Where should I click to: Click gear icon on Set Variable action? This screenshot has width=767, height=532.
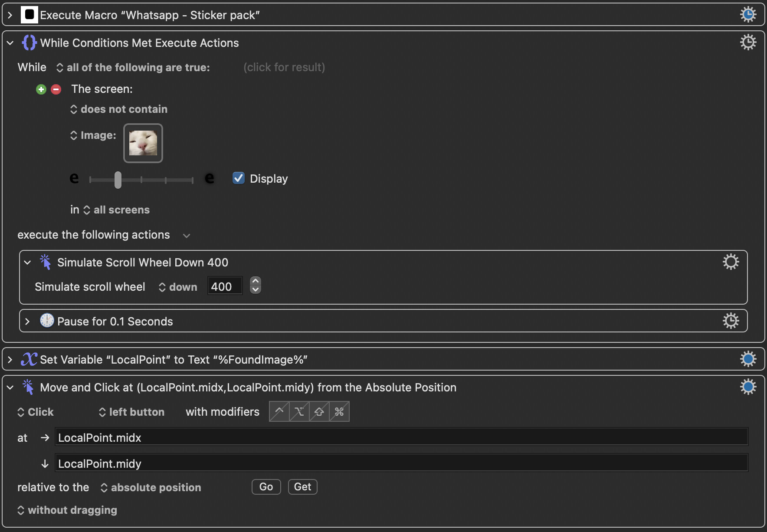pyautogui.click(x=748, y=359)
